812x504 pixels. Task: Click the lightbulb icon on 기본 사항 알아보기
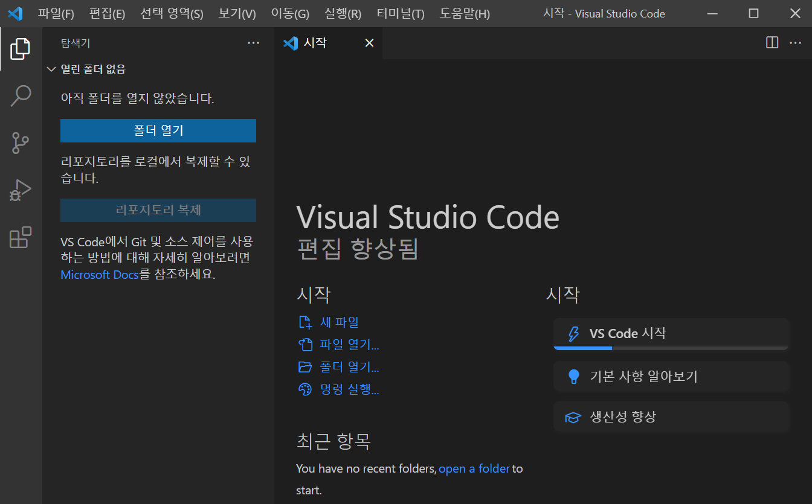tap(573, 377)
